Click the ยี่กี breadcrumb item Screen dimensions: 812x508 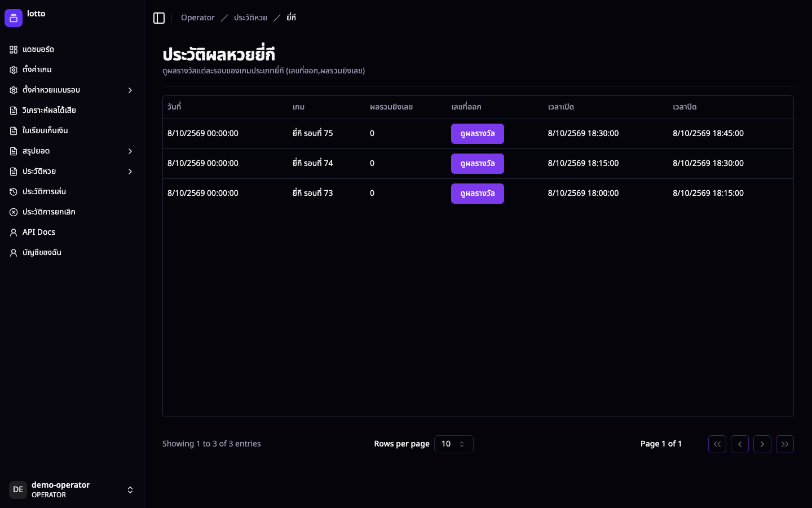[x=291, y=18]
